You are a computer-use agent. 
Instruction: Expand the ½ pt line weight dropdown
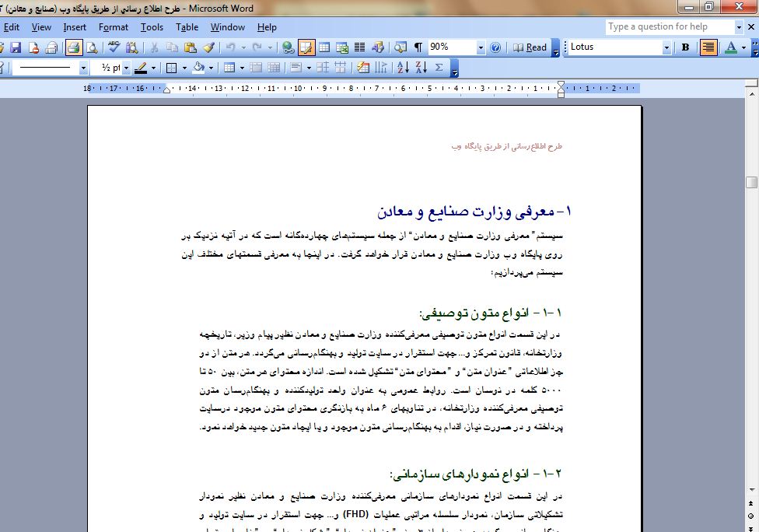[127, 68]
